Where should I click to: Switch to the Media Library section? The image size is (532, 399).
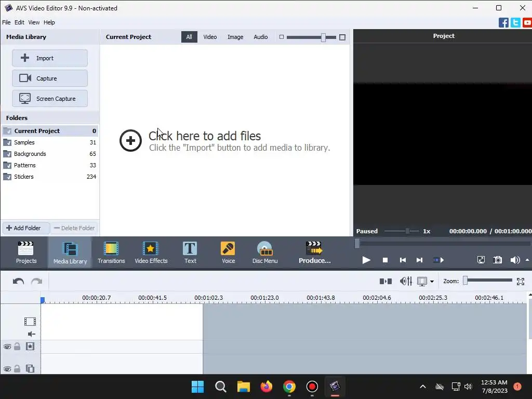click(x=70, y=252)
